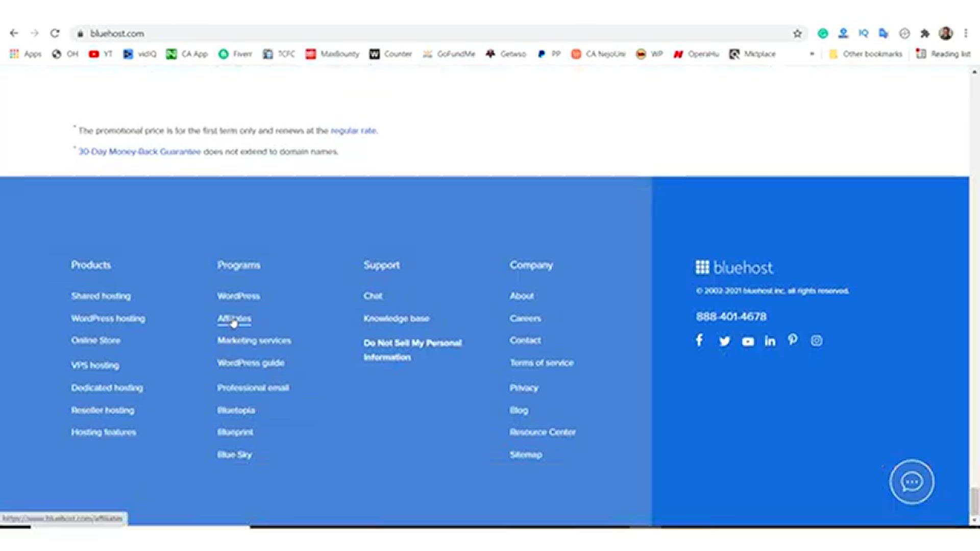Open the WordPress guide link
The height and width of the screenshot is (551, 980).
[x=251, y=363]
